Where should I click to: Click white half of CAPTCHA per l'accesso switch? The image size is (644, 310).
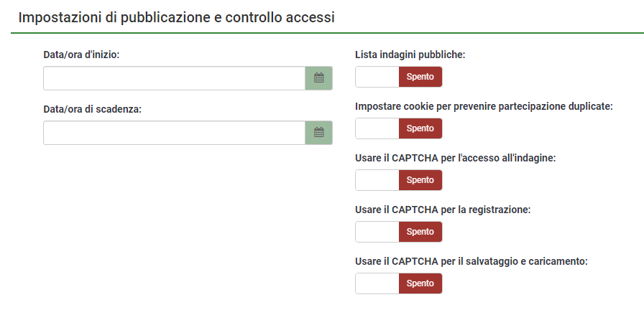pos(377,180)
